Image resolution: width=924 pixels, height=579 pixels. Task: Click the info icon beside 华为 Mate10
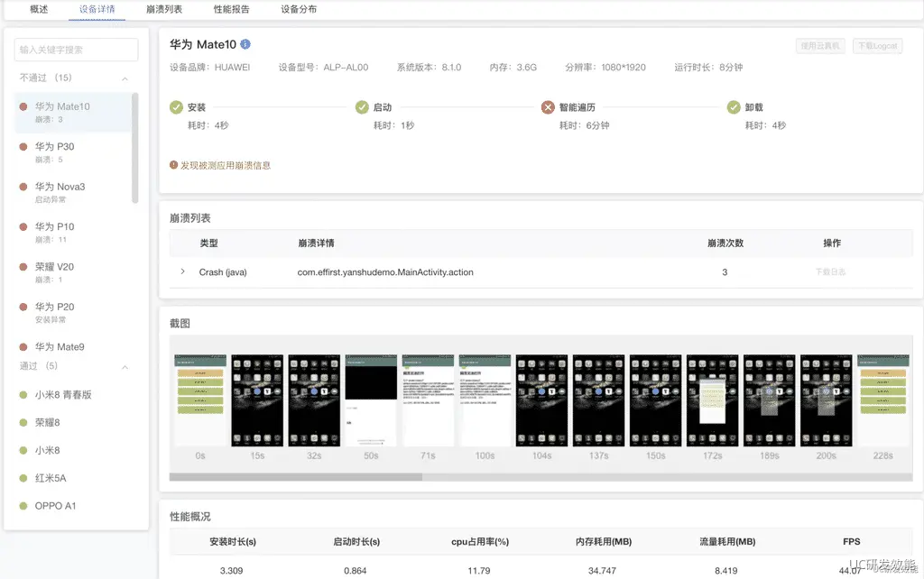click(x=245, y=44)
